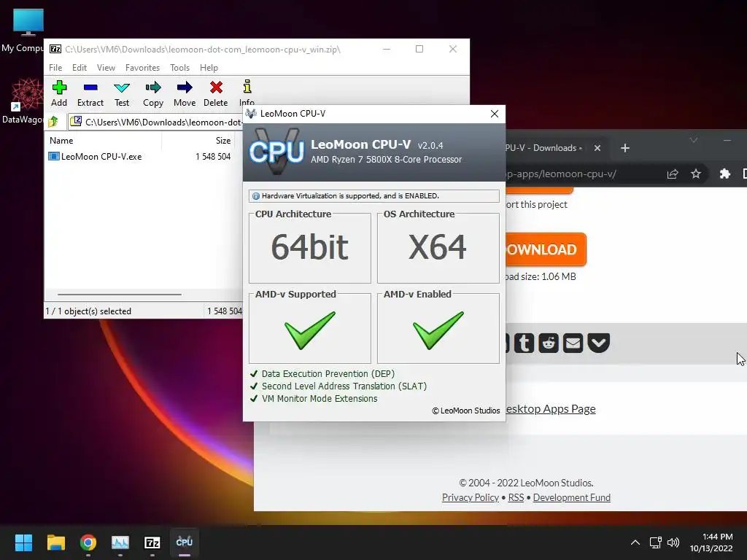
Task: Open the File menu in 7-Zip
Action: coord(55,68)
